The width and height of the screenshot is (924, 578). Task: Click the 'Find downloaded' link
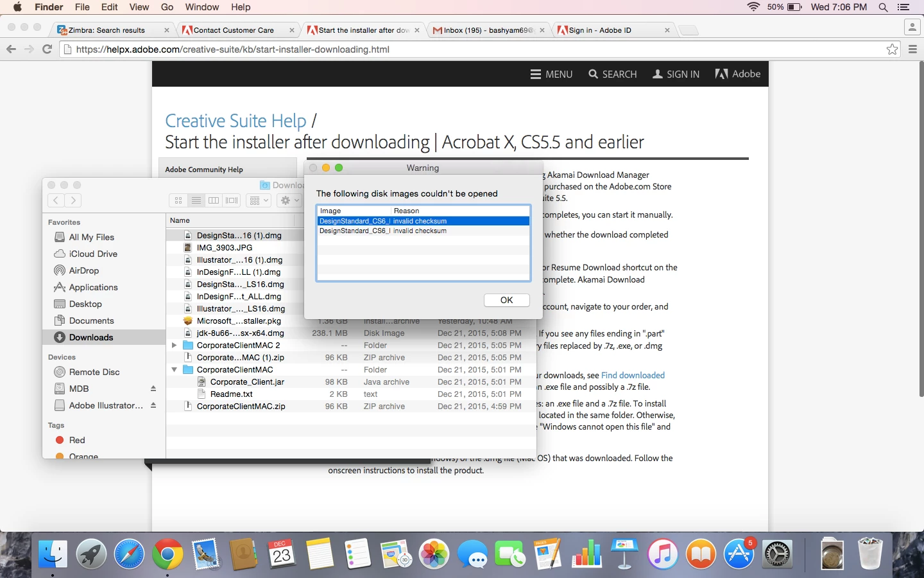point(633,375)
